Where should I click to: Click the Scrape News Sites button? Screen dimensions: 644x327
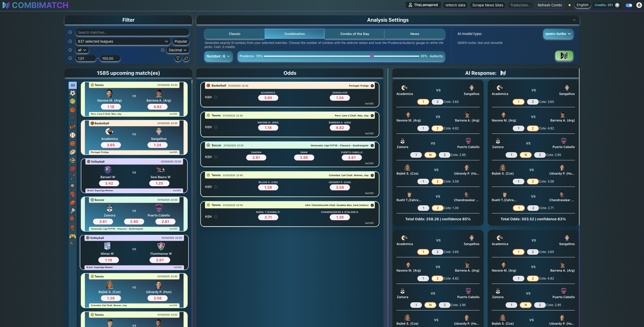487,5
